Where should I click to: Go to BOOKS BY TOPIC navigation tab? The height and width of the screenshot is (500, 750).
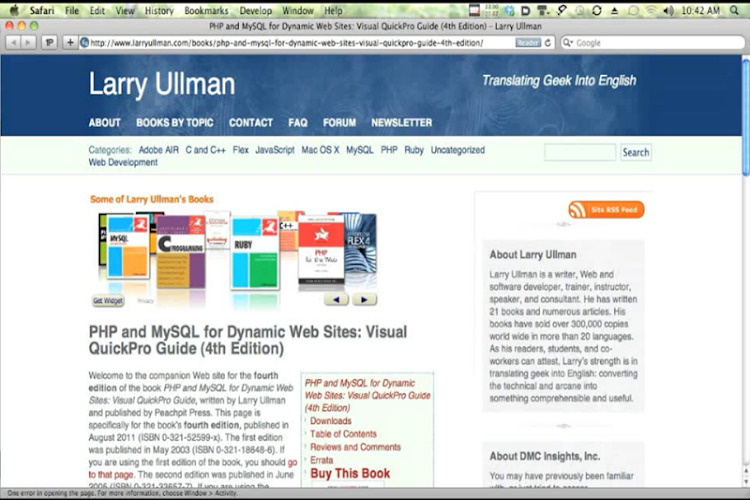[175, 123]
